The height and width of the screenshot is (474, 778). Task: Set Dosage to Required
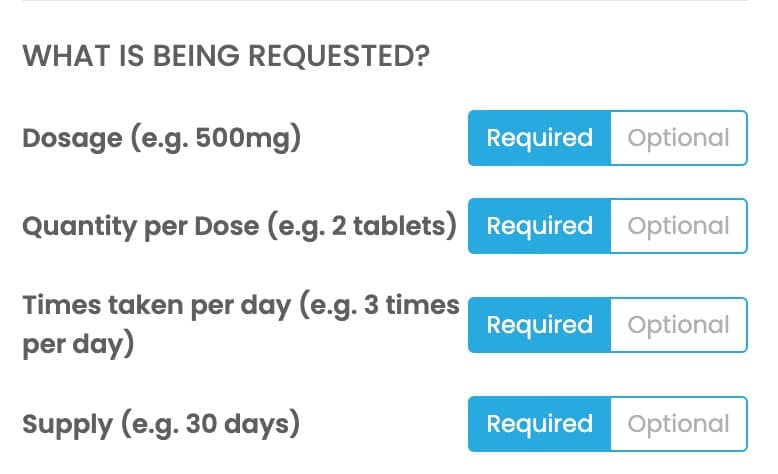(539, 138)
